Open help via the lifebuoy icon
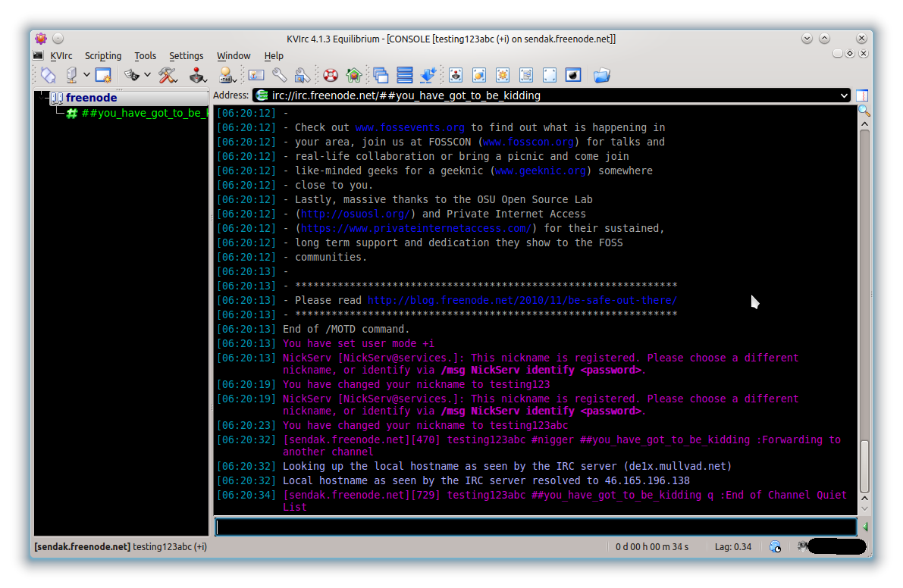This screenshot has width=903, height=588. pyautogui.click(x=331, y=75)
